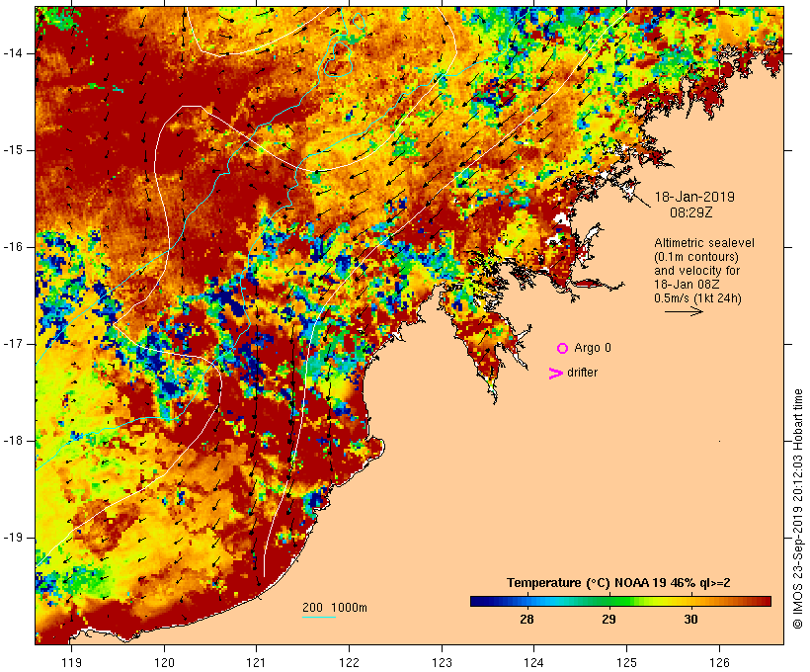Click the '30' color bar tick label
This screenshot has width=810, height=672.
[690, 620]
